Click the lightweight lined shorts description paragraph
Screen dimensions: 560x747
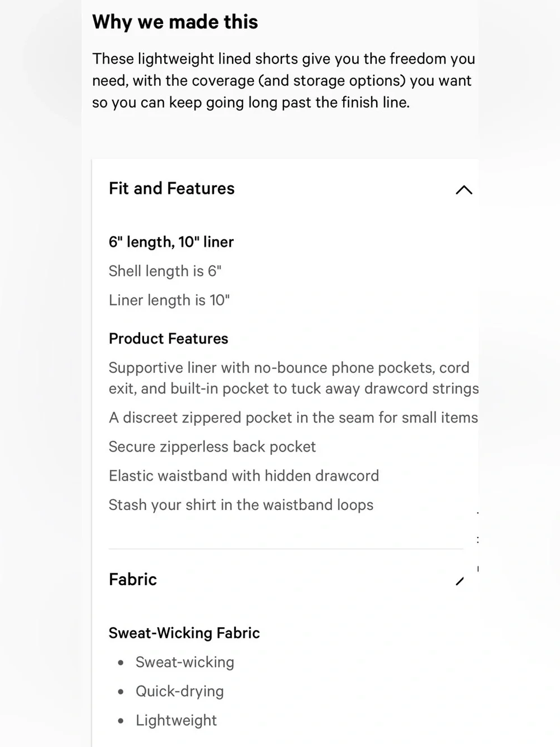tap(284, 81)
